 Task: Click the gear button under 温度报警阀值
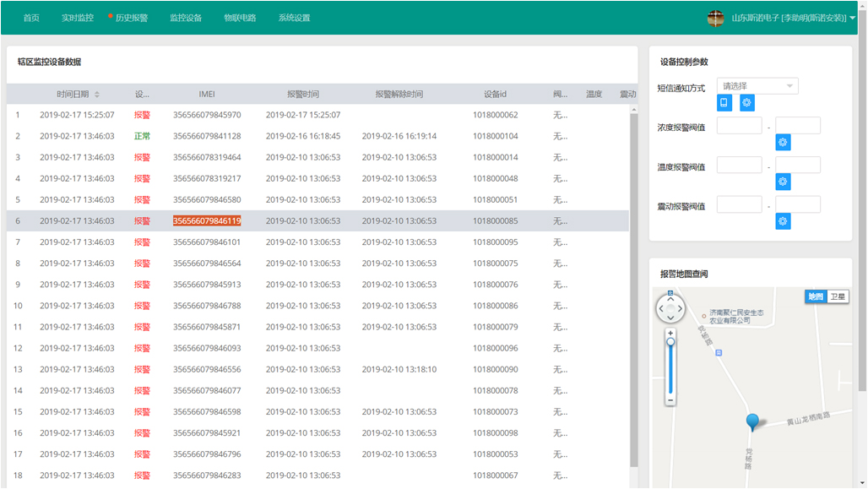coord(783,182)
